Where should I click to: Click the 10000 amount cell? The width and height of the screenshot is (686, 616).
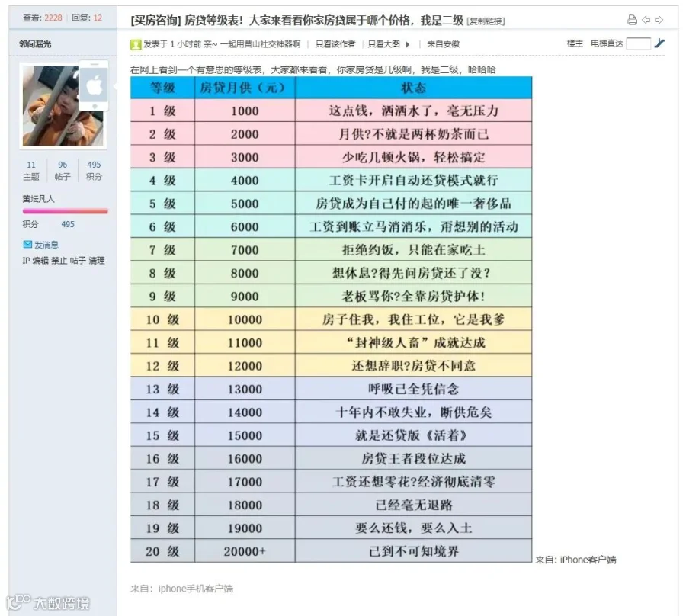(x=245, y=319)
